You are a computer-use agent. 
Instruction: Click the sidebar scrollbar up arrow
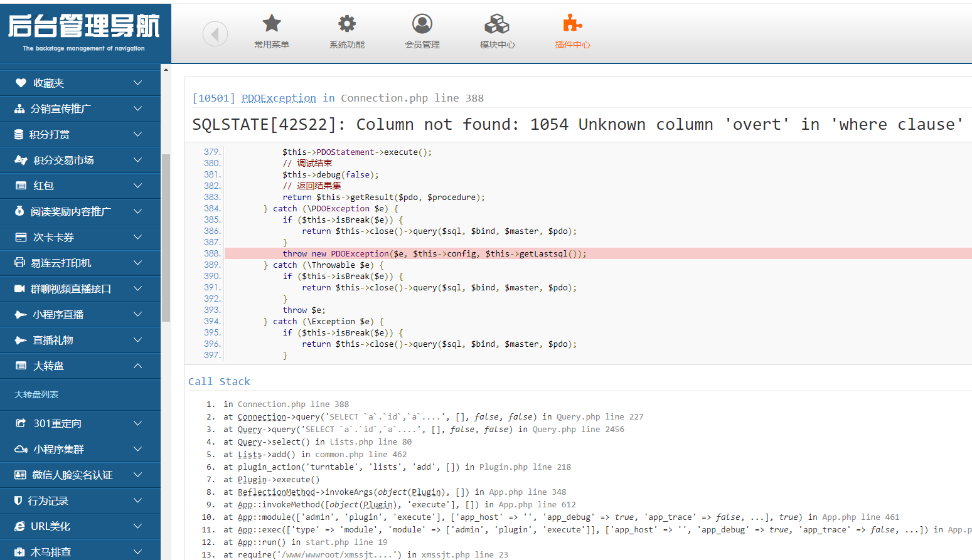(x=166, y=70)
